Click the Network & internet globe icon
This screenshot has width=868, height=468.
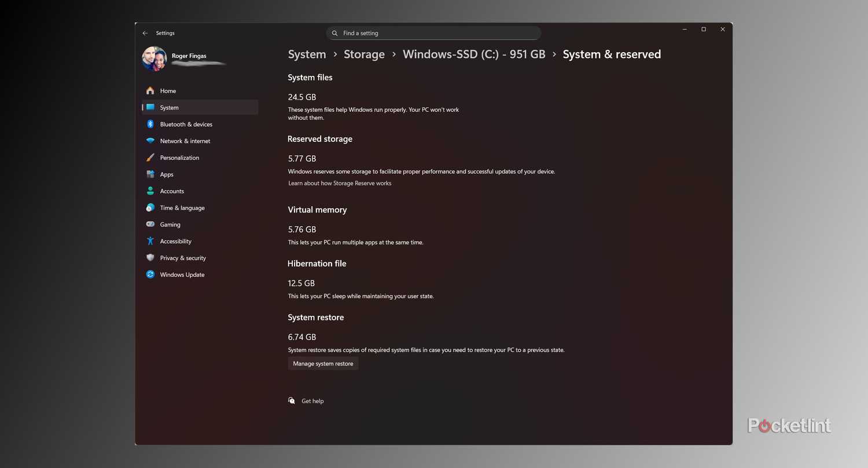tap(150, 141)
